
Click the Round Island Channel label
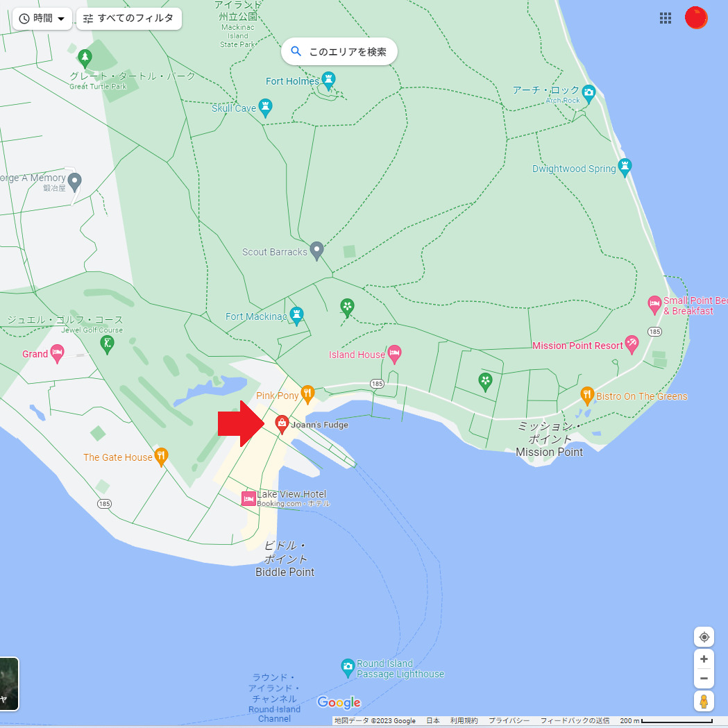tap(274, 698)
